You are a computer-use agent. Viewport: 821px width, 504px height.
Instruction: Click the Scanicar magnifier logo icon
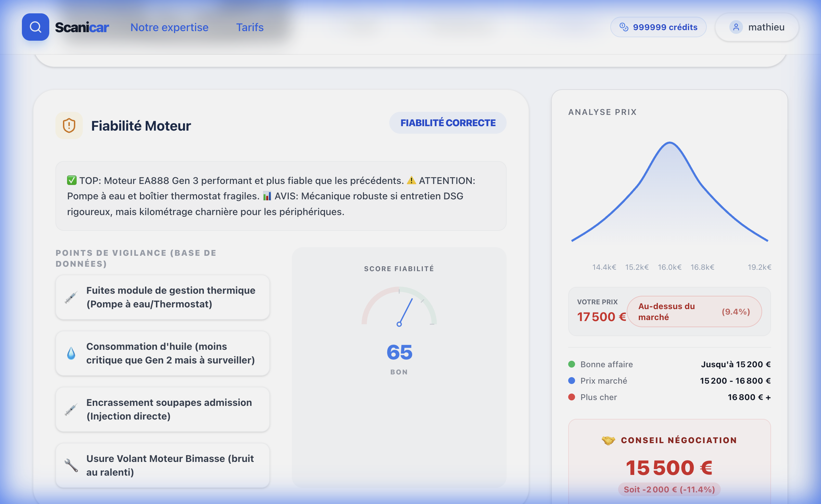pos(36,27)
